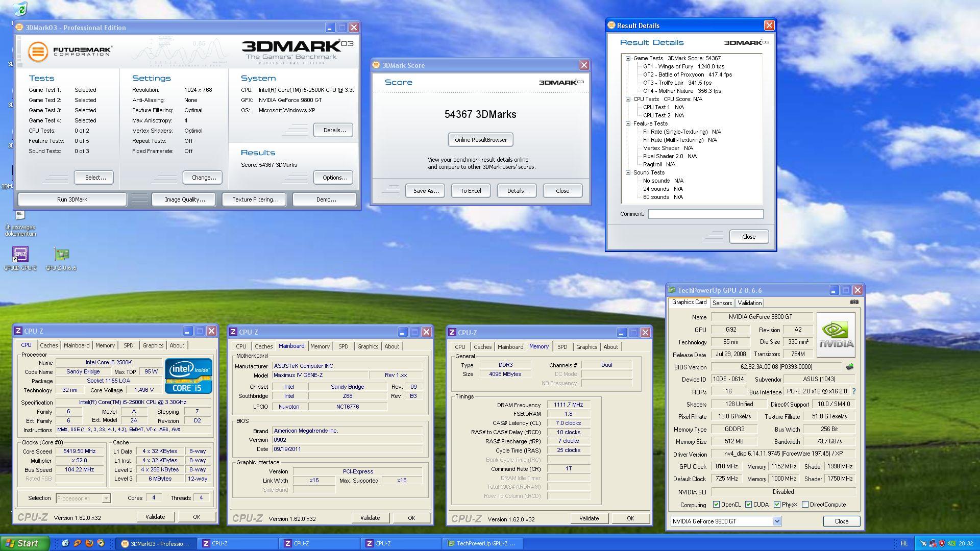Click the Run 3DMark button

point(72,199)
